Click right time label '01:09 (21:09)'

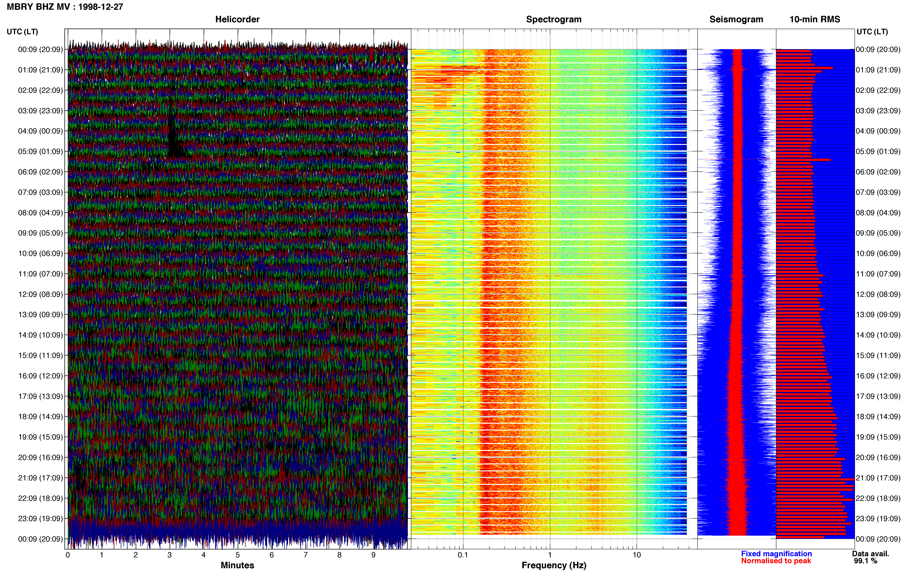878,70
